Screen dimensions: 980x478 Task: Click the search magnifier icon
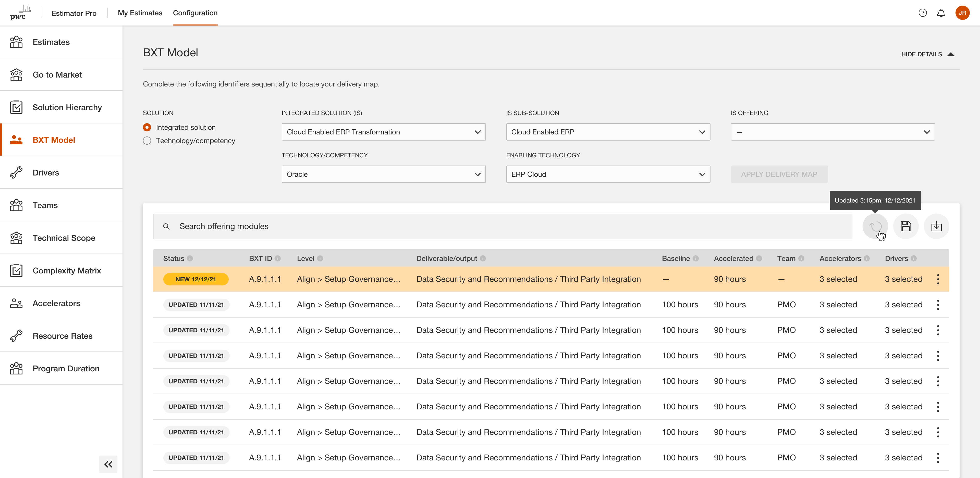[x=166, y=226]
